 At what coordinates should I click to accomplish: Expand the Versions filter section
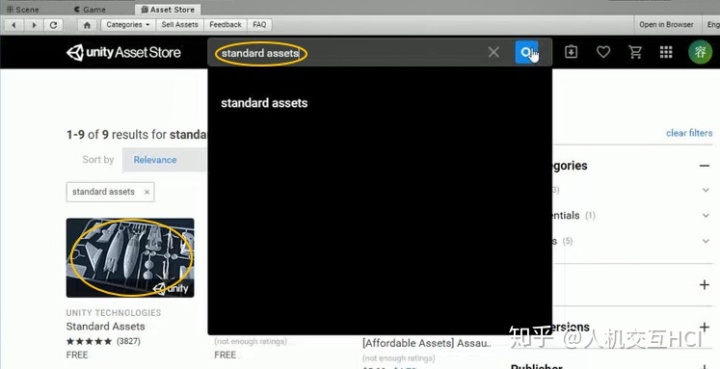[704, 327]
